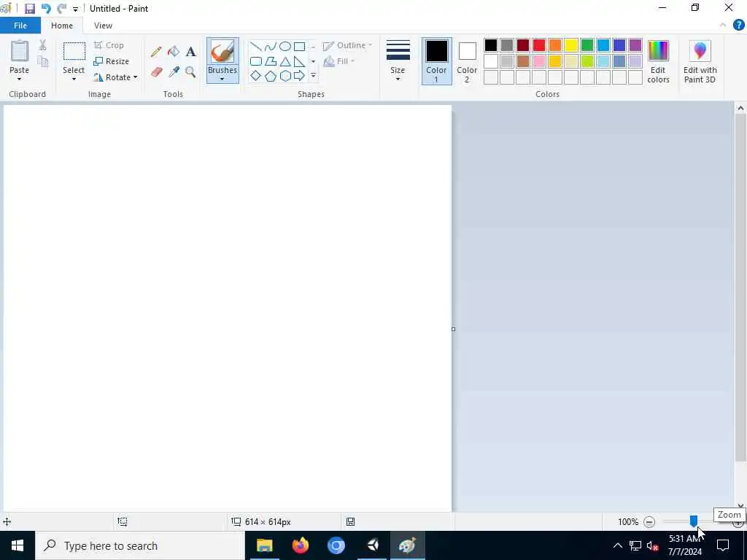The image size is (747, 560).
Task: Open Firefox from the taskbar
Action: [x=300, y=545]
